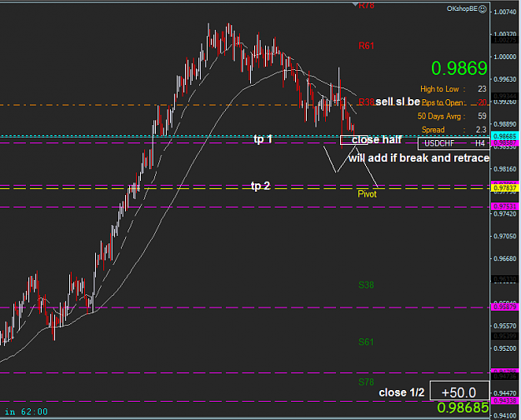Click the 'sell sl be' text label
The image size is (521, 420).
coord(398,102)
